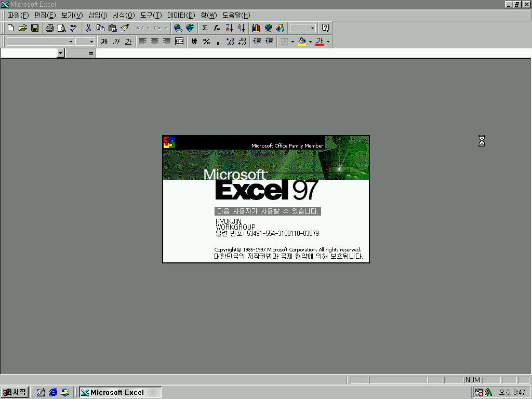Launch the Chart Wizard icon
Viewport: 532px width, 399px height.
256,28
